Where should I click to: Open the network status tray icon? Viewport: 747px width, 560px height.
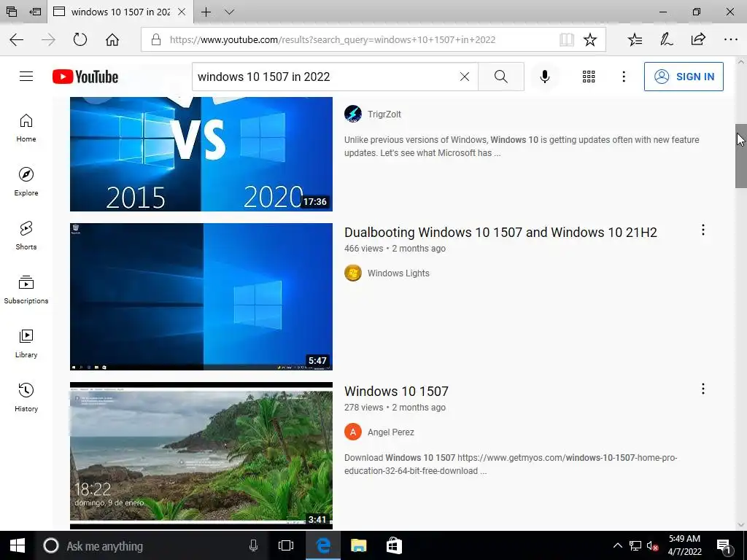tap(635, 545)
